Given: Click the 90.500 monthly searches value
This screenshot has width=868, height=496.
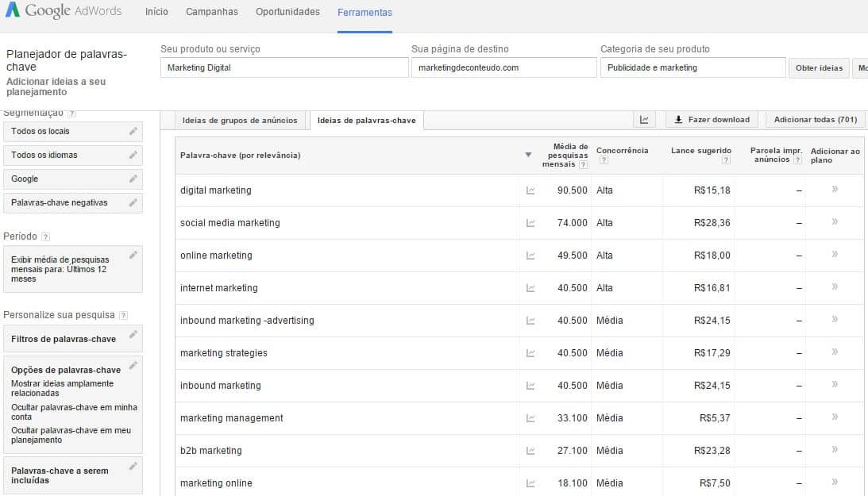Looking at the screenshot, I should tap(572, 190).
